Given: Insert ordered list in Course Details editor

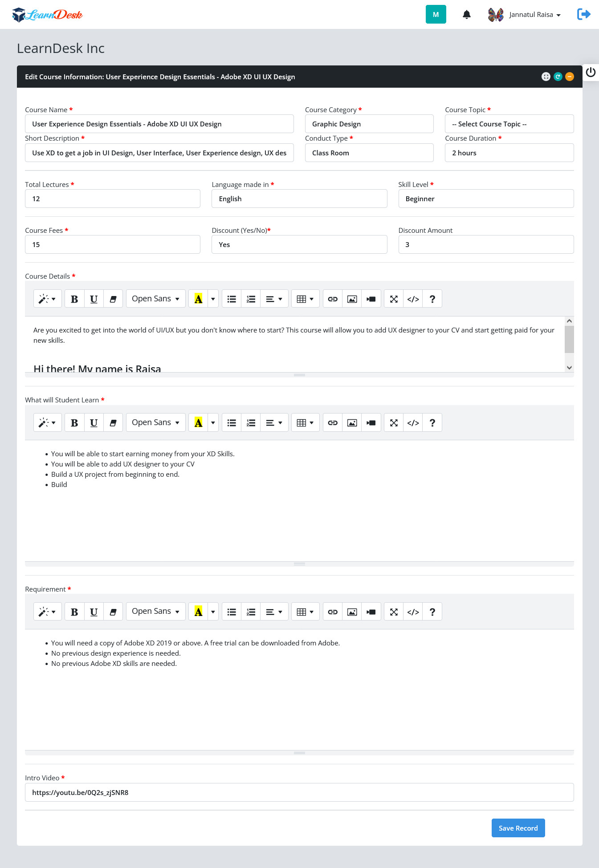Looking at the screenshot, I should [251, 299].
